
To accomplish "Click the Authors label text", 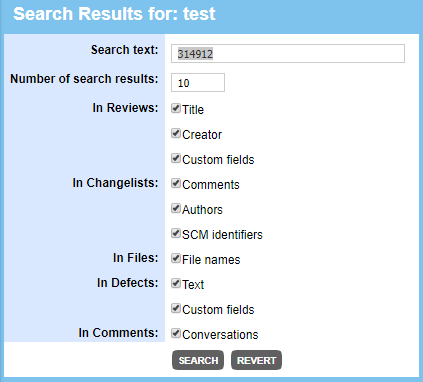I will tap(202, 210).
